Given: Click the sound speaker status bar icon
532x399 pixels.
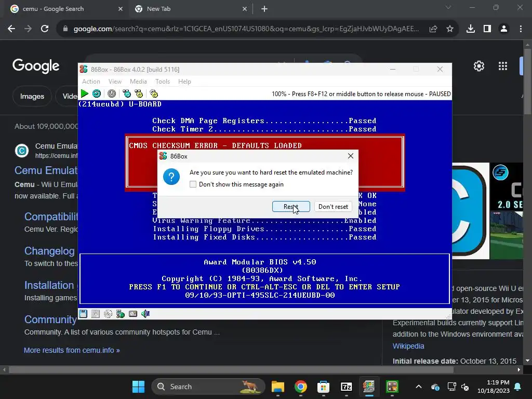Looking at the screenshot, I should (x=145, y=314).
